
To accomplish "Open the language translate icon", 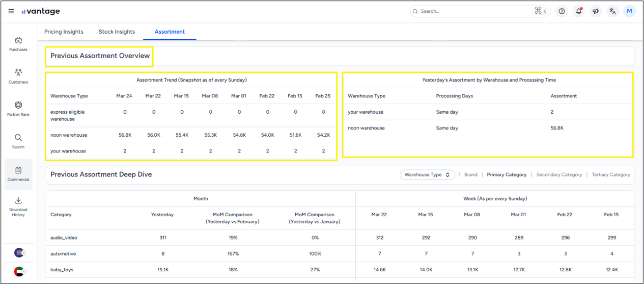I will [612, 11].
